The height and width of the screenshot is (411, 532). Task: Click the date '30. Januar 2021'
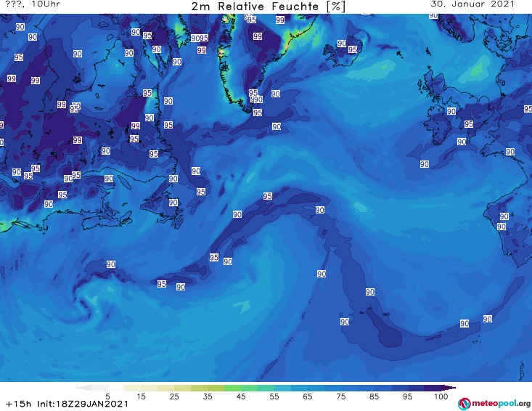click(x=472, y=4)
